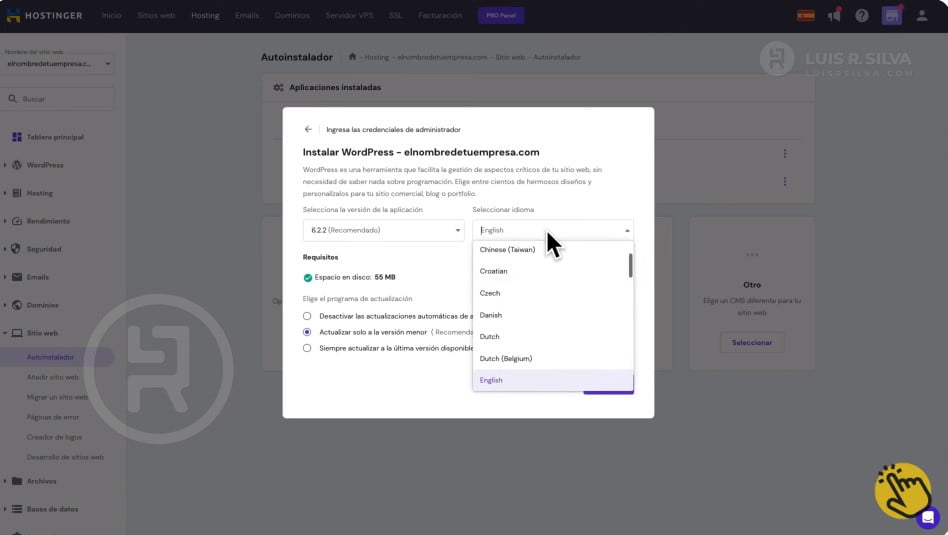The width and height of the screenshot is (948, 535).
Task: Open Desarrollo de sitios web in sidebar
Action: [x=65, y=457]
